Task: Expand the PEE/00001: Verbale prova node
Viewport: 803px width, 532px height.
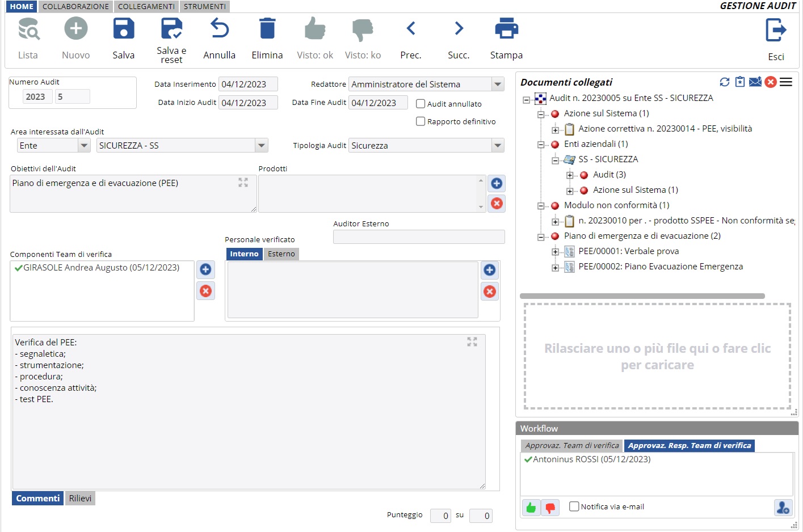Action: point(555,252)
